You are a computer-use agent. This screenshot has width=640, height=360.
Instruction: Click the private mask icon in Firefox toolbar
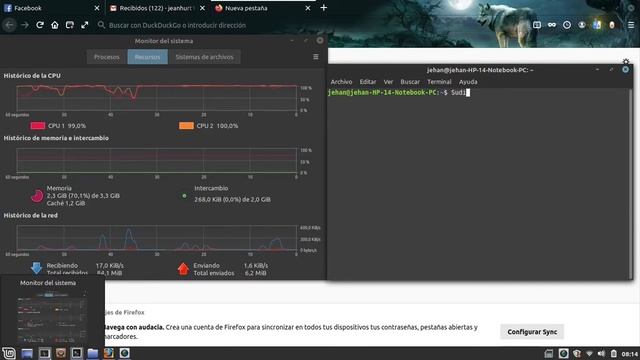coord(552,25)
